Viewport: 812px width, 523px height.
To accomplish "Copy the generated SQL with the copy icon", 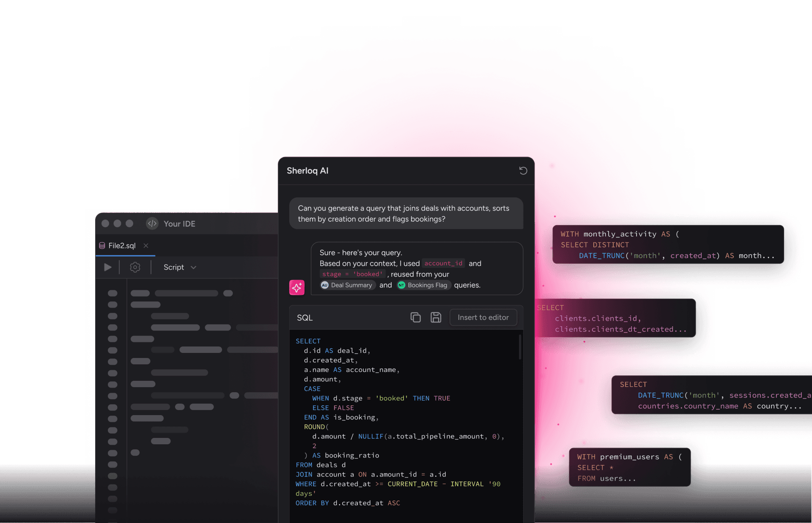I will [x=415, y=317].
